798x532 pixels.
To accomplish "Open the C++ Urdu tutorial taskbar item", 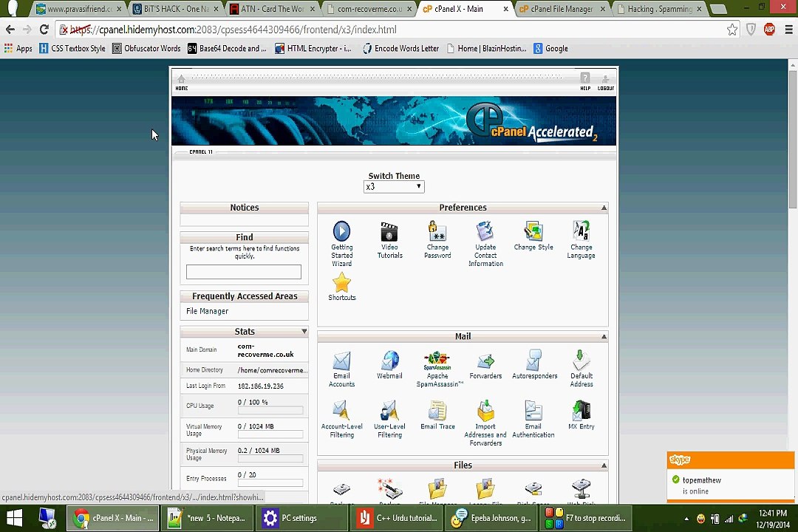I will tap(397, 518).
